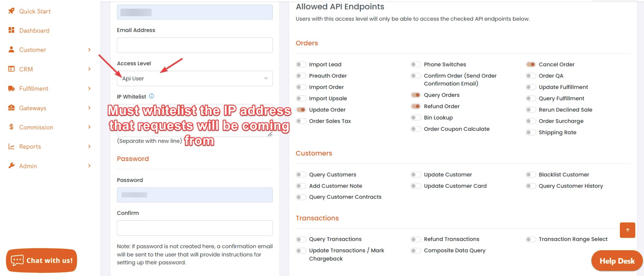Toggle the Bin Lookup endpoint
This screenshot has height=276, width=644.
416,117
